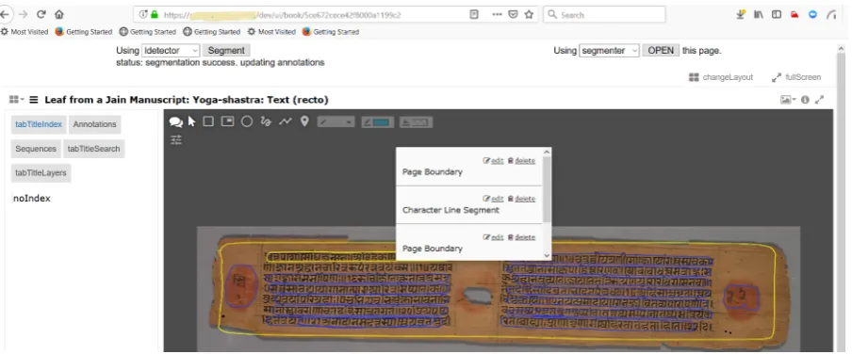Edit the first Page Boundary annotation
Viewport: 868px width, 354px height.
493,160
